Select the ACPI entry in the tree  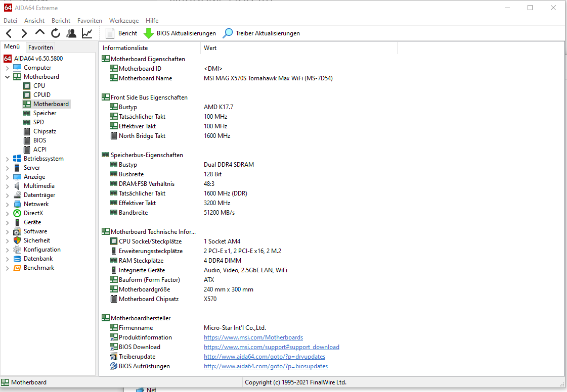coord(40,149)
